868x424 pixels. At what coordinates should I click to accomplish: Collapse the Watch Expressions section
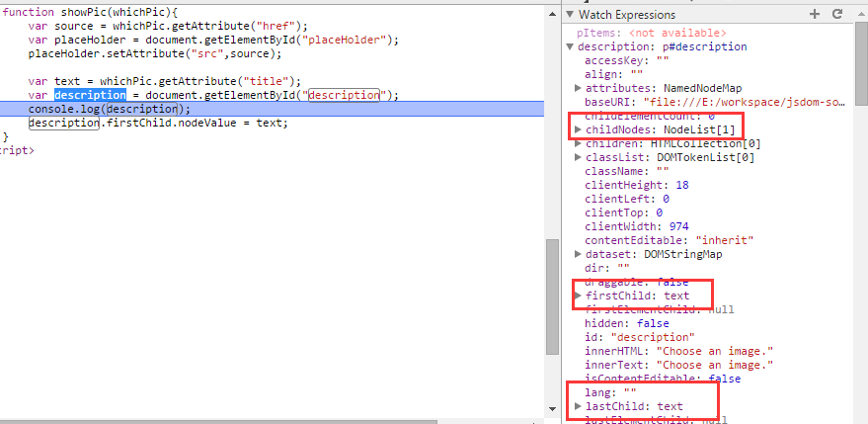[570, 15]
